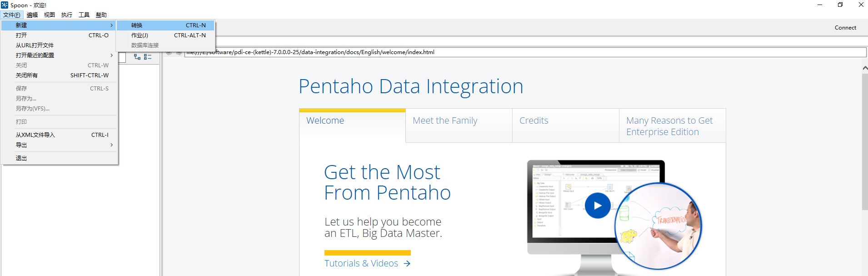Screen dimensions: 868x276
Task: Click the expand-all tree icon
Action: tap(137, 57)
